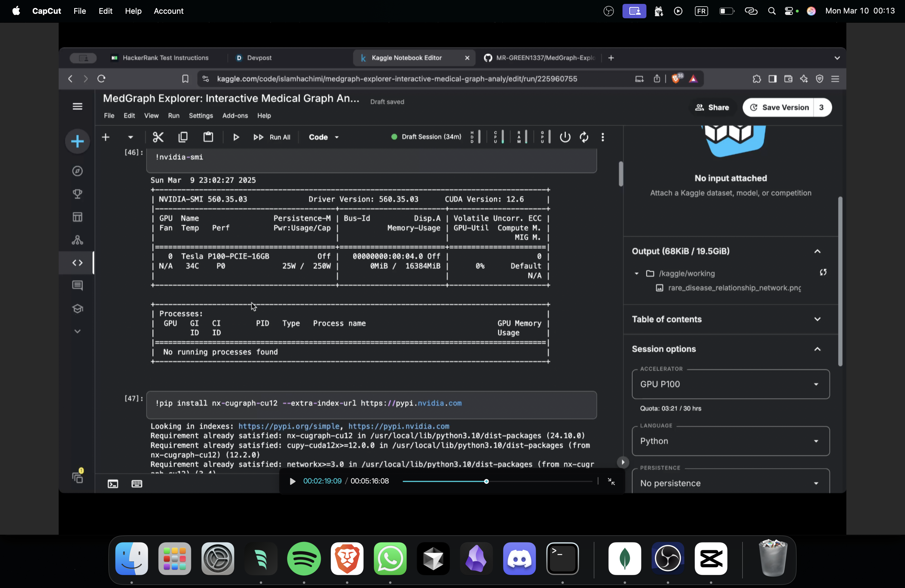
Task: Open the GPU P100 accelerator dropdown
Action: (x=730, y=384)
